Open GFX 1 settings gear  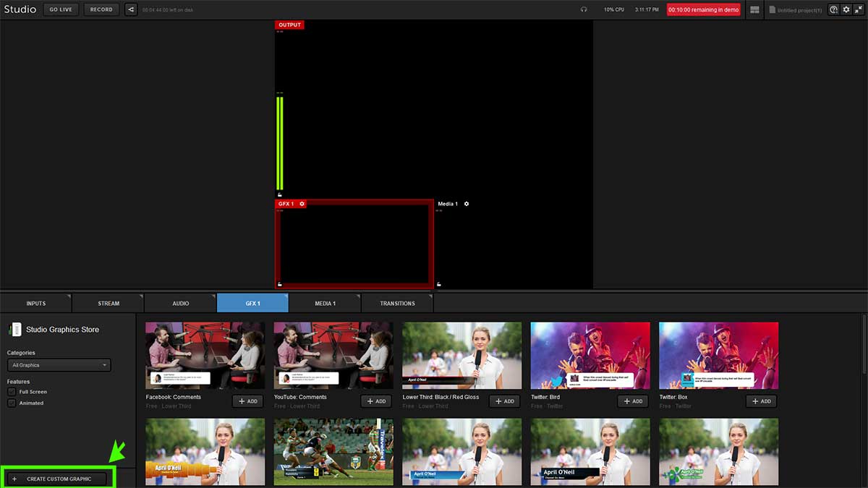coord(302,204)
